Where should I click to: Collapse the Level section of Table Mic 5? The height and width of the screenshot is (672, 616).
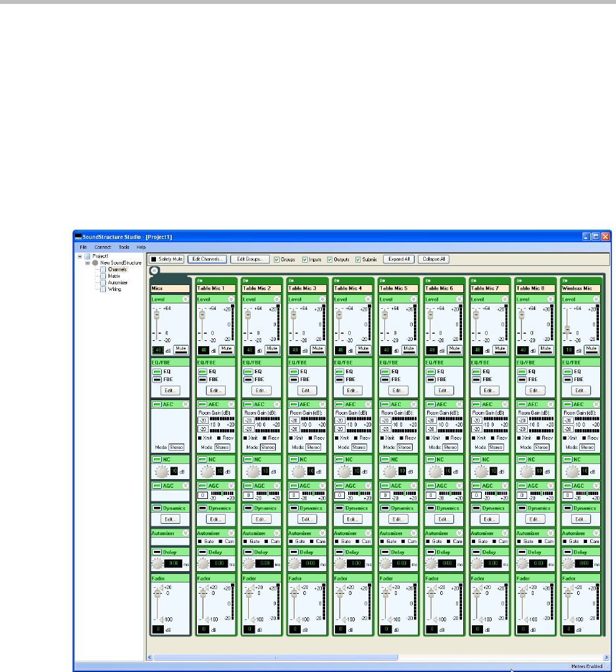413,298
